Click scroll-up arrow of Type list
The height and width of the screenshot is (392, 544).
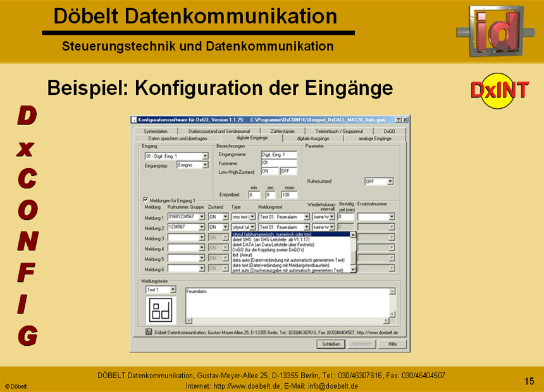pyautogui.click(x=353, y=235)
